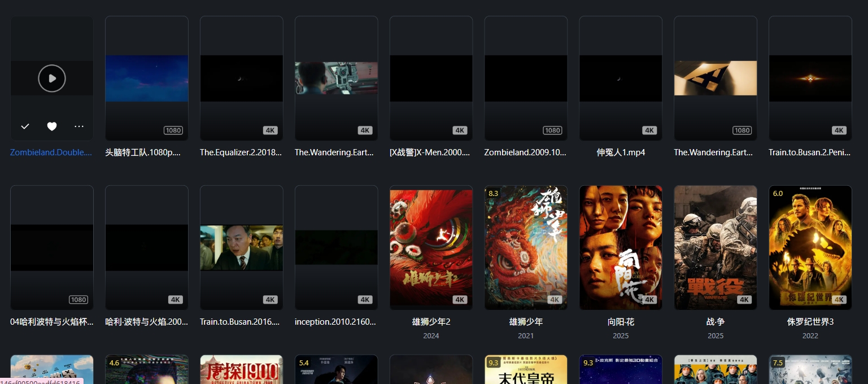Open the 04哈利波特与火焰杯... title link
Image resolution: width=868 pixels, height=384 pixels.
tap(52, 322)
